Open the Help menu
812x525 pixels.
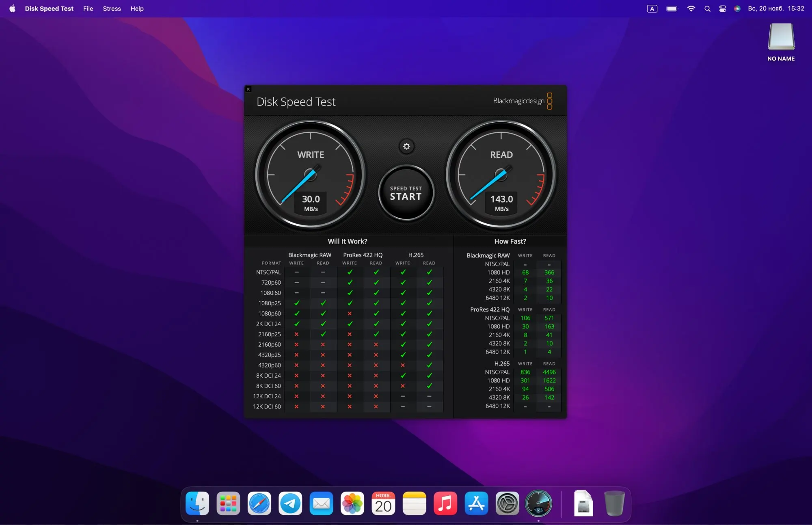click(137, 9)
